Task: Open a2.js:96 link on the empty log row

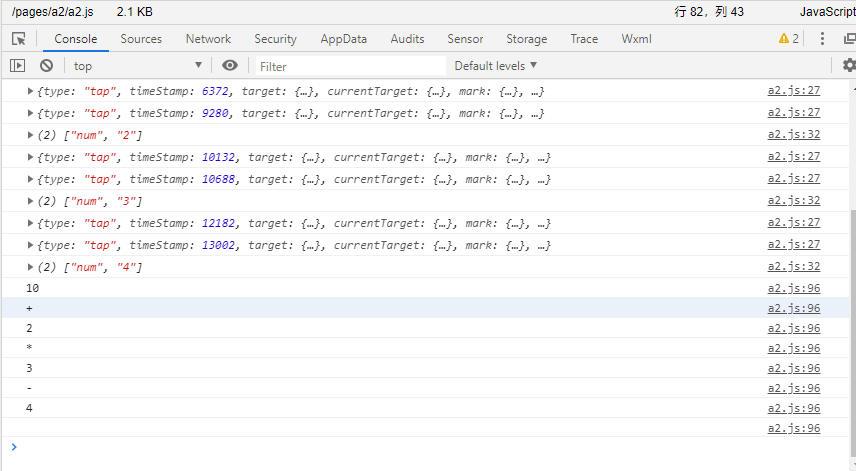Action: (x=794, y=428)
